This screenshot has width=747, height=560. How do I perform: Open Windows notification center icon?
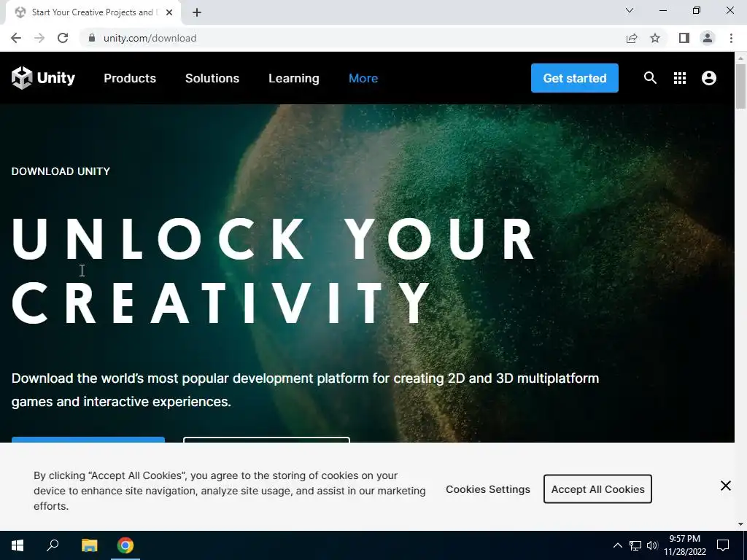(723, 545)
